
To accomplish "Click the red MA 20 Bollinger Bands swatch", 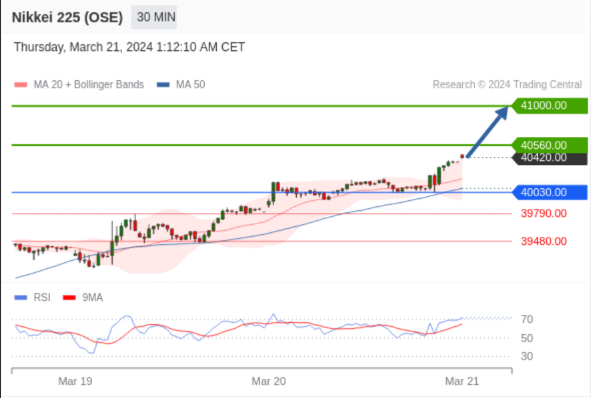I will coord(21,85).
